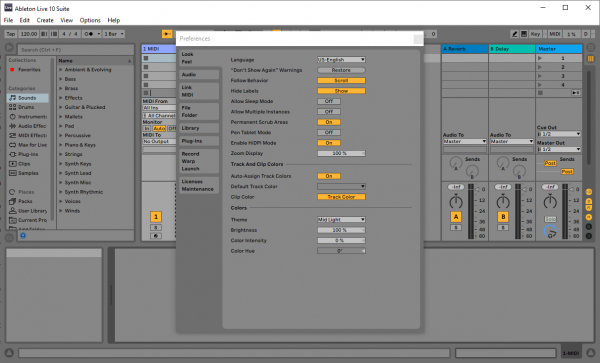Toggle Hide Labels Show button
Viewport: 600px width, 363px height.
click(x=341, y=91)
